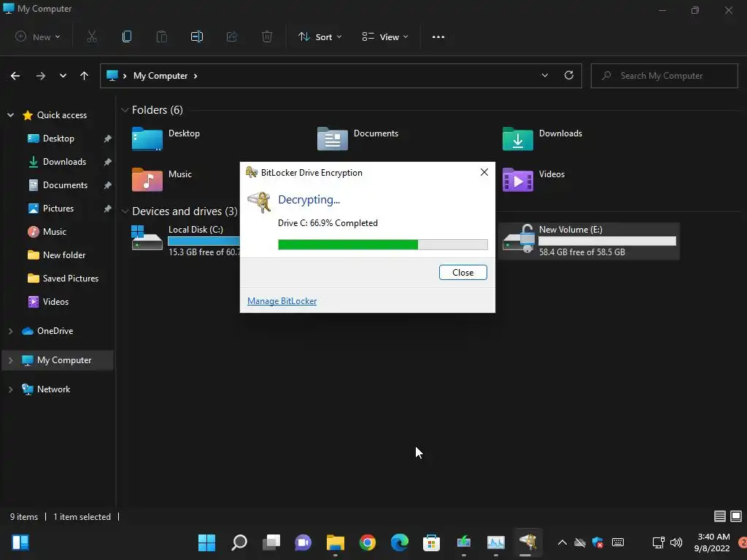Viewport: 747px width, 560px height.
Task: Click the decryption progress bar
Action: click(x=382, y=245)
